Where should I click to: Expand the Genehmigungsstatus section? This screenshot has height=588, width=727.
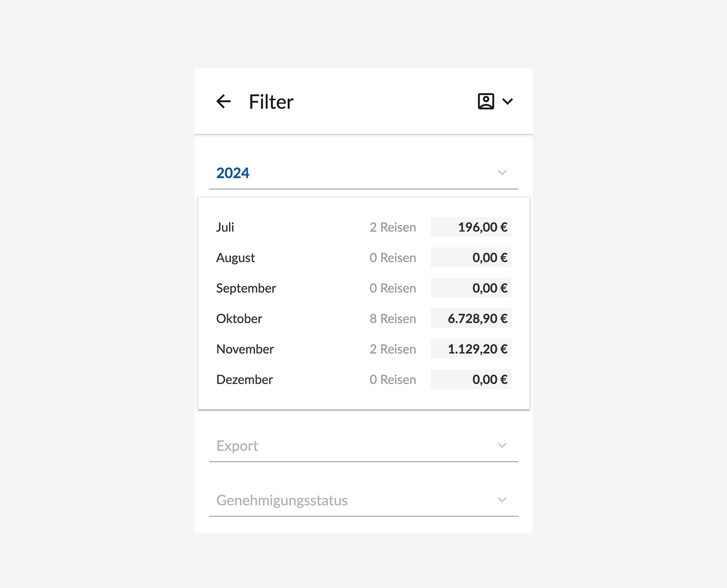tap(502, 500)
